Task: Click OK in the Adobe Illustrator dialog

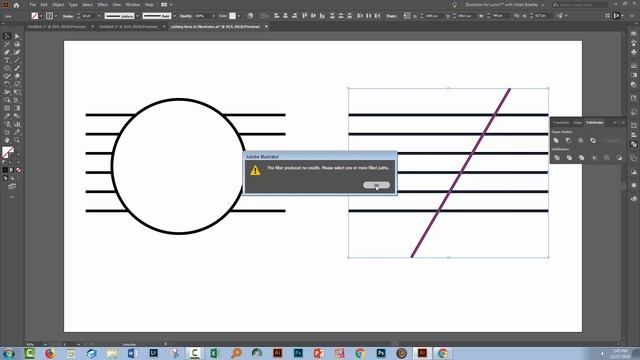Action: (x=376, y=185)
